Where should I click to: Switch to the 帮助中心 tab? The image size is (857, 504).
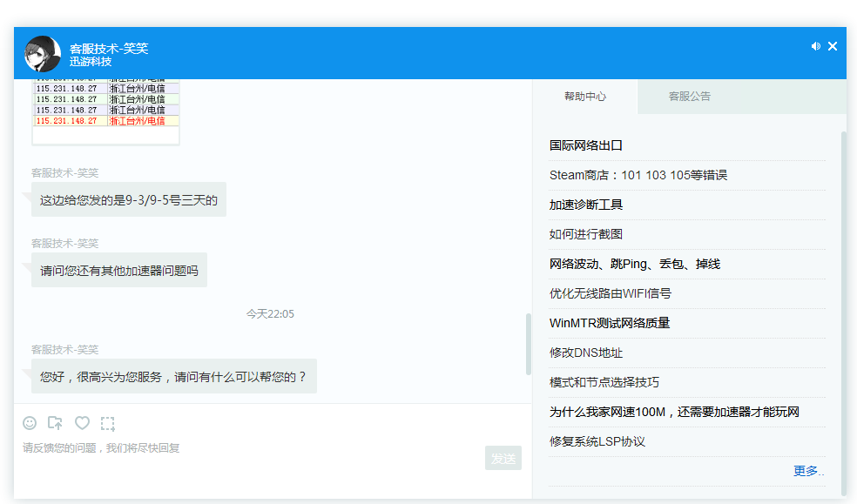coord(585,97)
